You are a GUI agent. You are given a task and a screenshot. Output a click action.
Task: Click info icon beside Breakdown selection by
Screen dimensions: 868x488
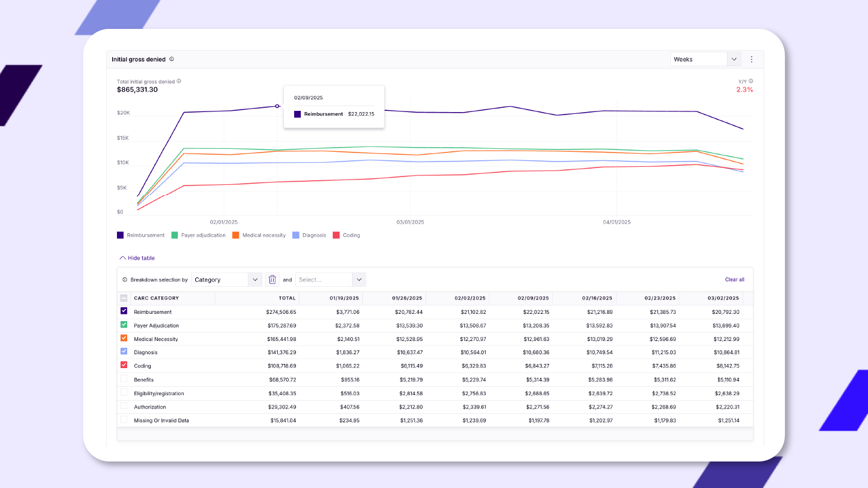125,280
